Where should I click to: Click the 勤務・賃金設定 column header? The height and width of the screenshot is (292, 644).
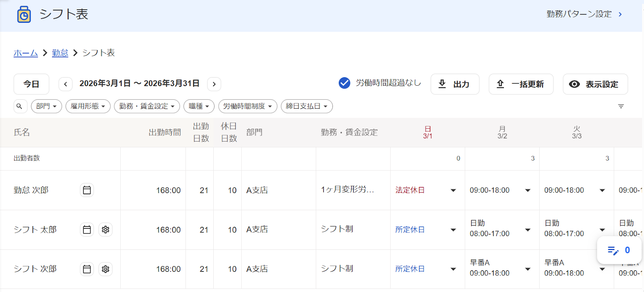click(349, 132)
